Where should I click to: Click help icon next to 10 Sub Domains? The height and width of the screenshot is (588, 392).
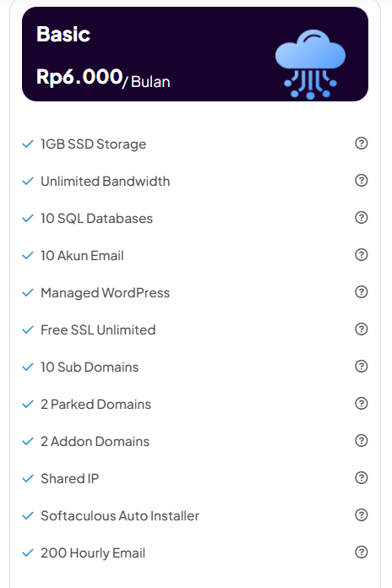[x=361, y=367]
